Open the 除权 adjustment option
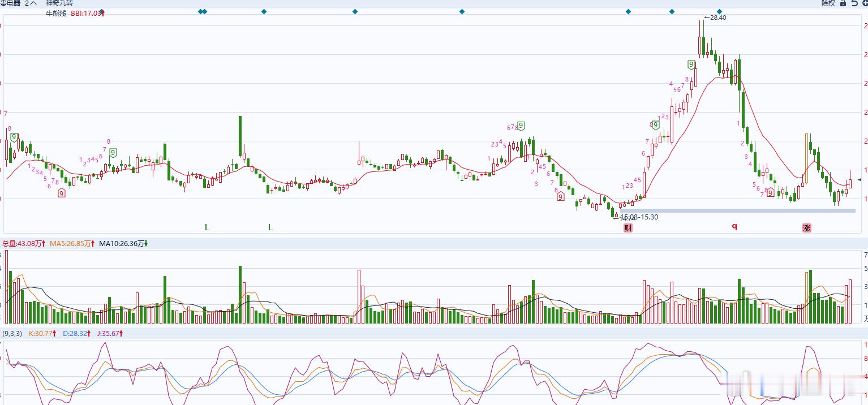The image size is (868, 405). 828,3
